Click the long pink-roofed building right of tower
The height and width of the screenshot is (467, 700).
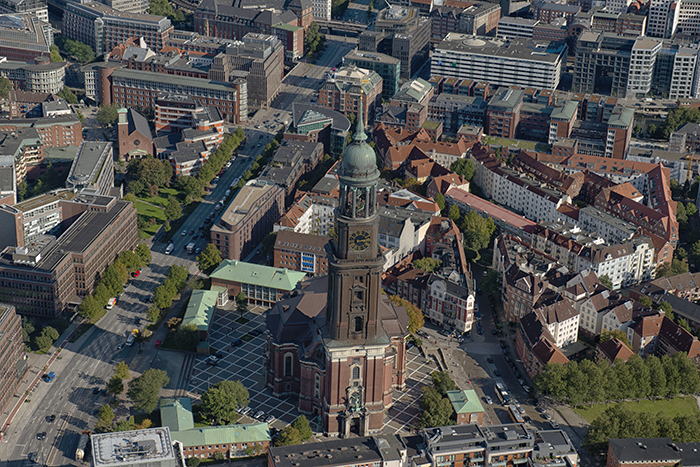coord(490,210)
